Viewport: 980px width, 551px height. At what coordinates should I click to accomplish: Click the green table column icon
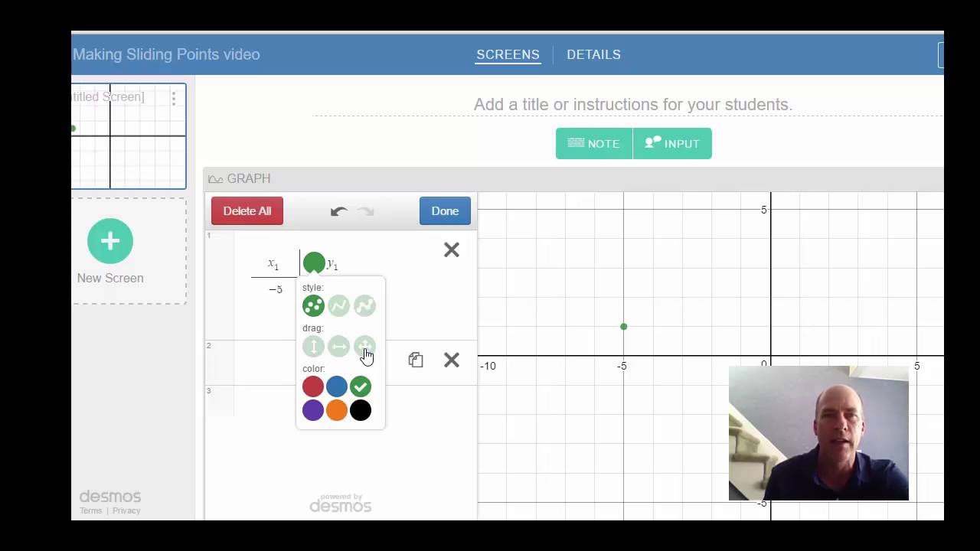314,263
